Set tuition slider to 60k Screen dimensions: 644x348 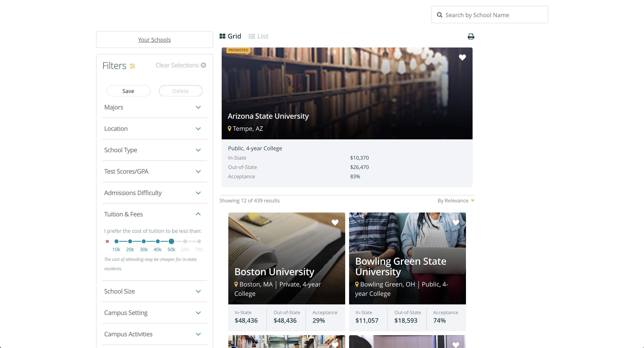(185, 241)
